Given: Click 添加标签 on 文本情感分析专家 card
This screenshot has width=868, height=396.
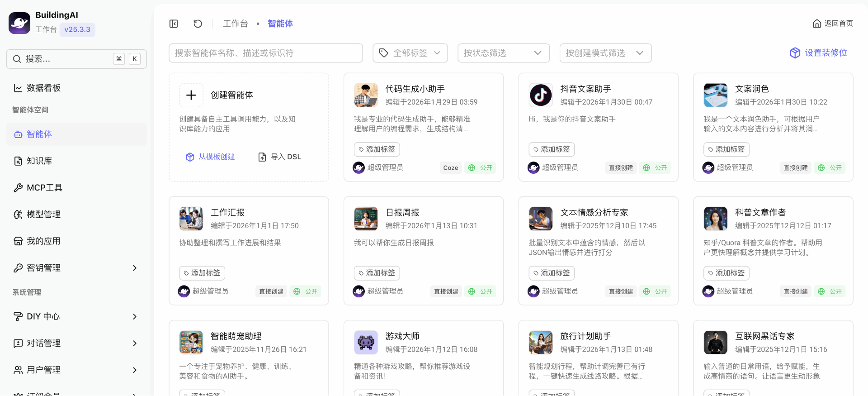Looking at the screenshot, I should coord(552,273).
